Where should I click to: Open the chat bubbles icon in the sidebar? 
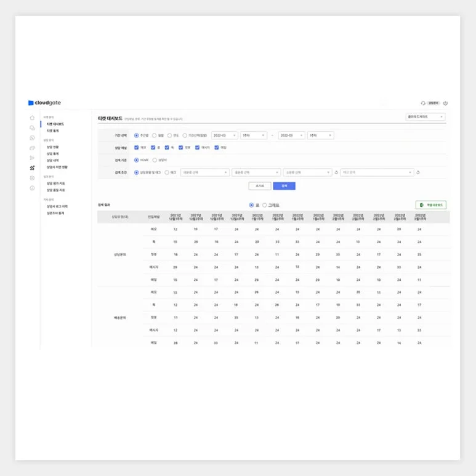(32, 128)
